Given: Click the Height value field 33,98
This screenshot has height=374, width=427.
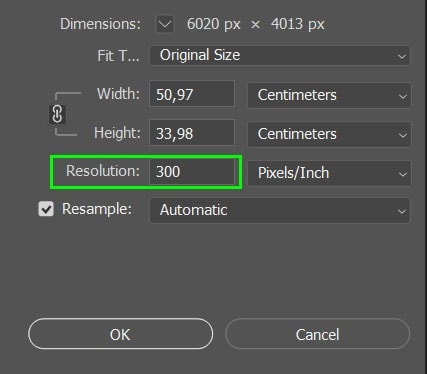Looking at the screenshot, I should [192, 133].
